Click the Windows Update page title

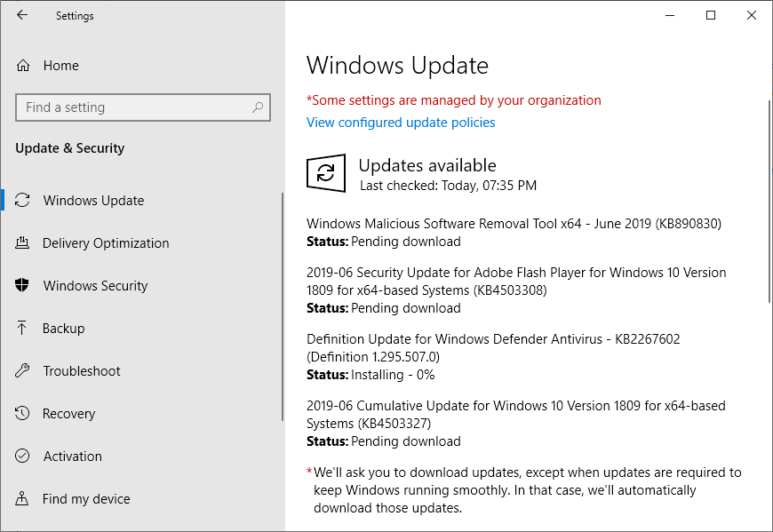397,66
